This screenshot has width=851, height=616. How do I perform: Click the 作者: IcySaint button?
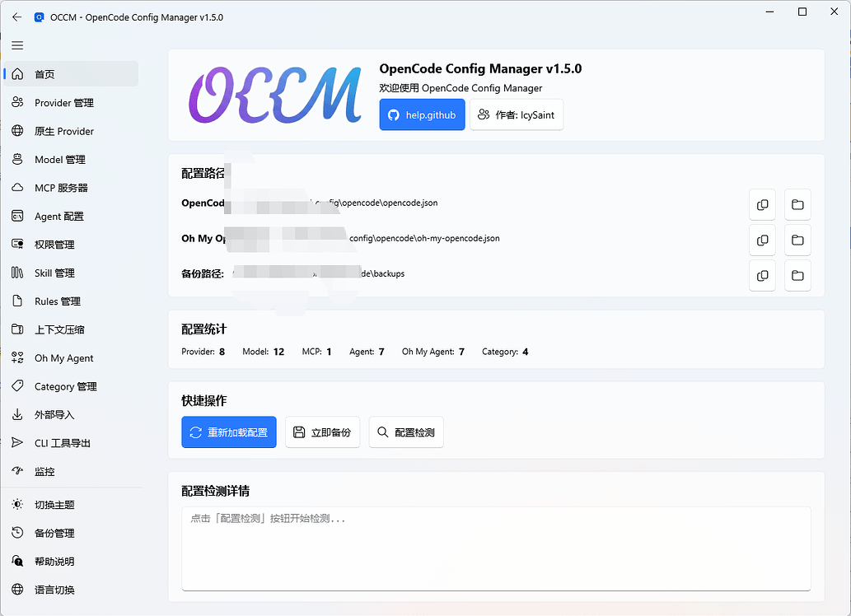(x=517, y=114)
